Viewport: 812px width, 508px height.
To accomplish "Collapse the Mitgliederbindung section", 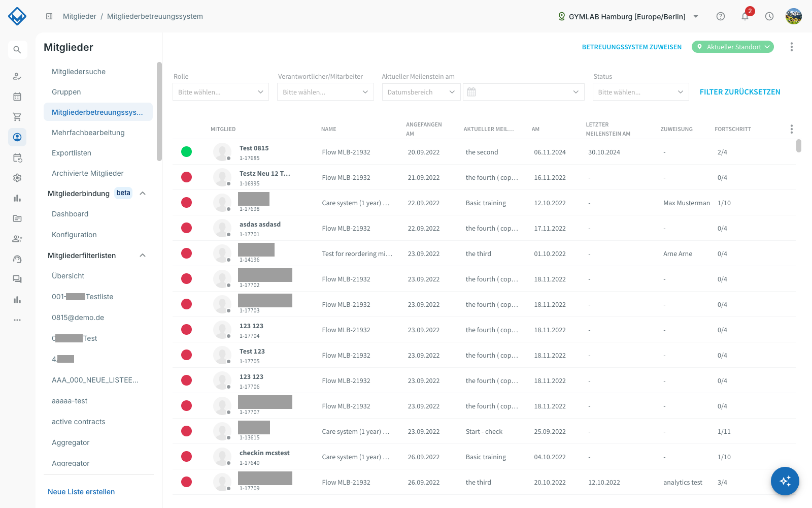I will [x=143, y=193].
